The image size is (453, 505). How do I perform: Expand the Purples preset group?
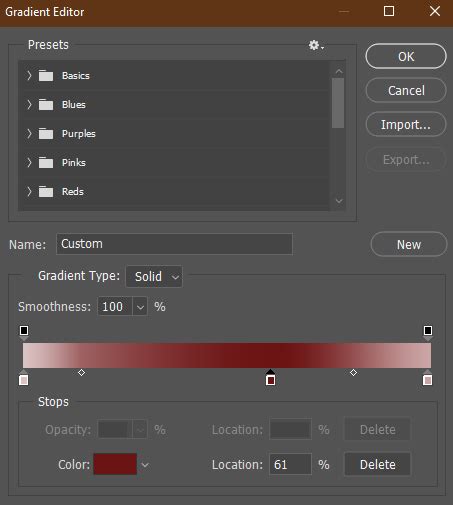(29, 134)
